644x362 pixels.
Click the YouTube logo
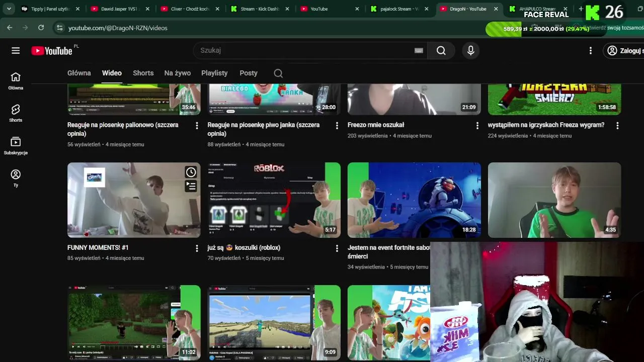click(x=52, y=50)
